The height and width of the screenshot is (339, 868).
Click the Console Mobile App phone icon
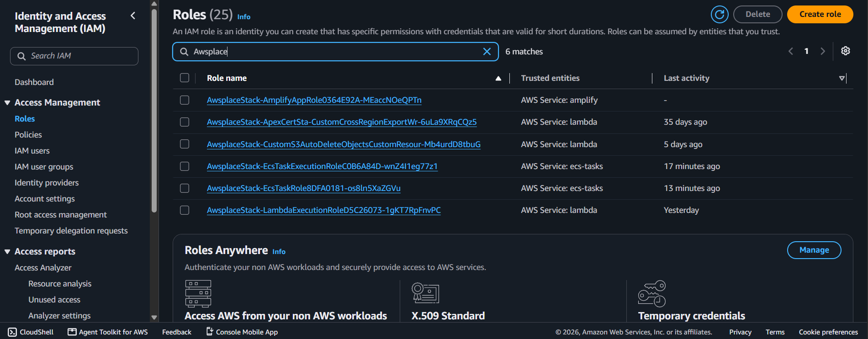(210, 331)
